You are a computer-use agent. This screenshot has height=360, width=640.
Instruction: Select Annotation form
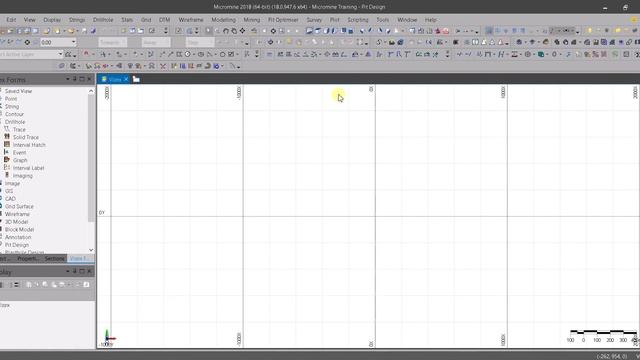click(18, 237)
